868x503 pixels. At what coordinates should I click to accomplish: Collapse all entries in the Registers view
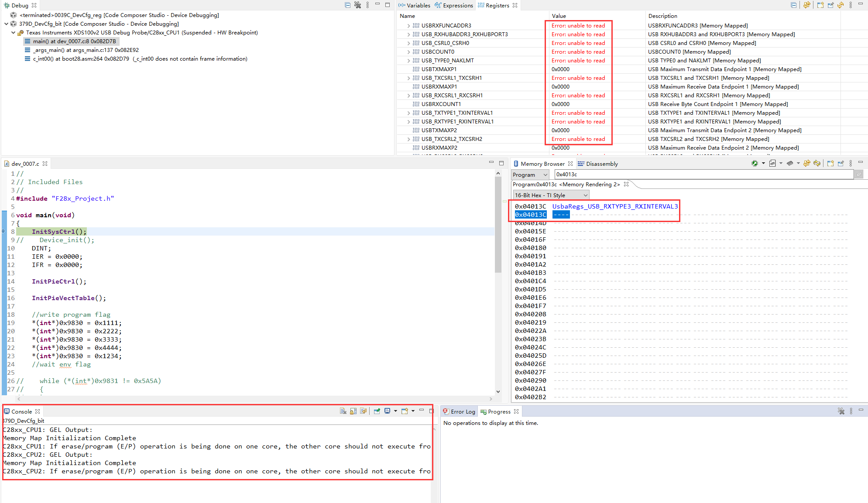pyautogui.click(x=794, y=5)
